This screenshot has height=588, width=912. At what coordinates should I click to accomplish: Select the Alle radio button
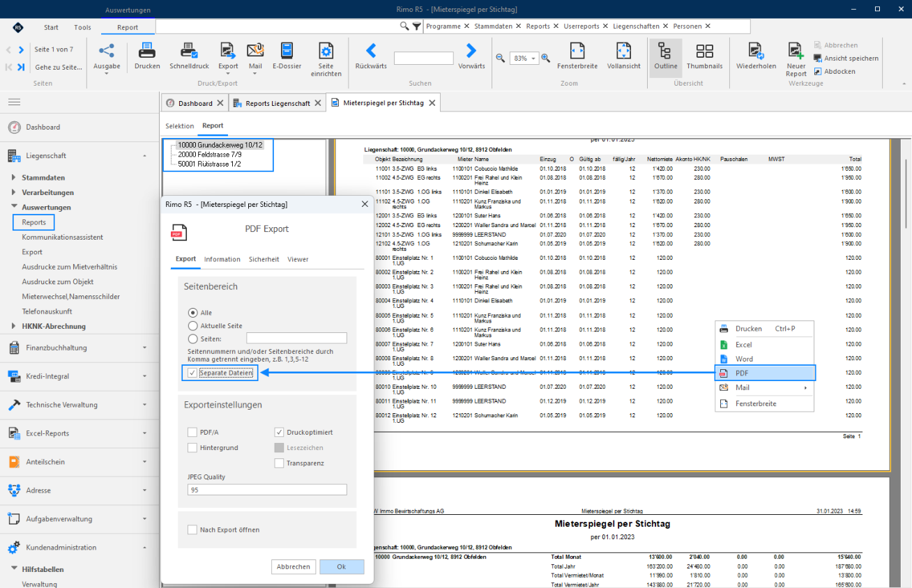[192, 313]
